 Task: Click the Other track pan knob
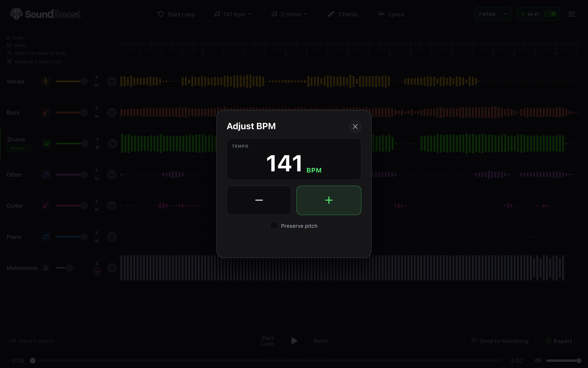[x=112, y=175]
